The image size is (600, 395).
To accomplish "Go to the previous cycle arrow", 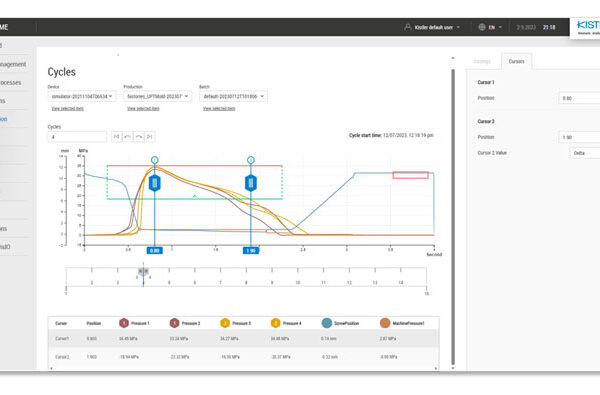I will point(127,137).
